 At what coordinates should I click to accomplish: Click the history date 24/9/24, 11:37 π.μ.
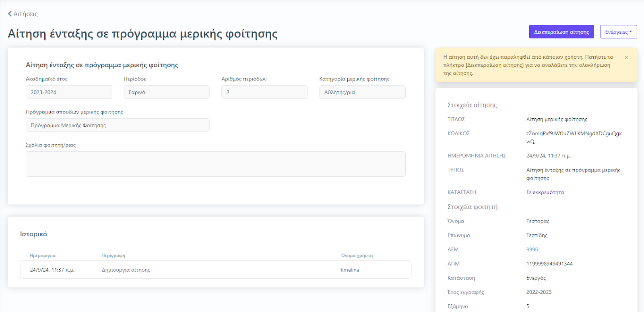[52, 270]
